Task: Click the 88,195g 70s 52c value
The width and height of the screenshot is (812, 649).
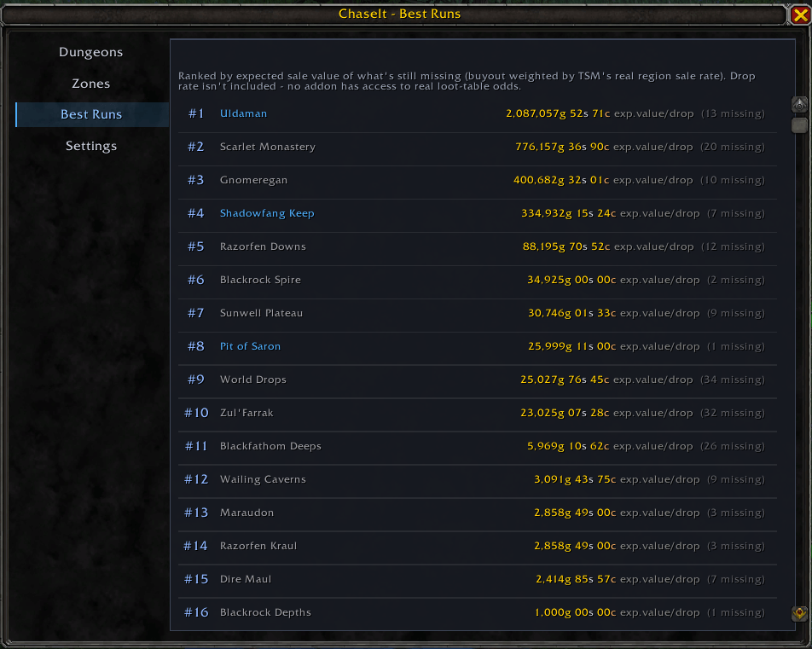Action: (566, 246)
